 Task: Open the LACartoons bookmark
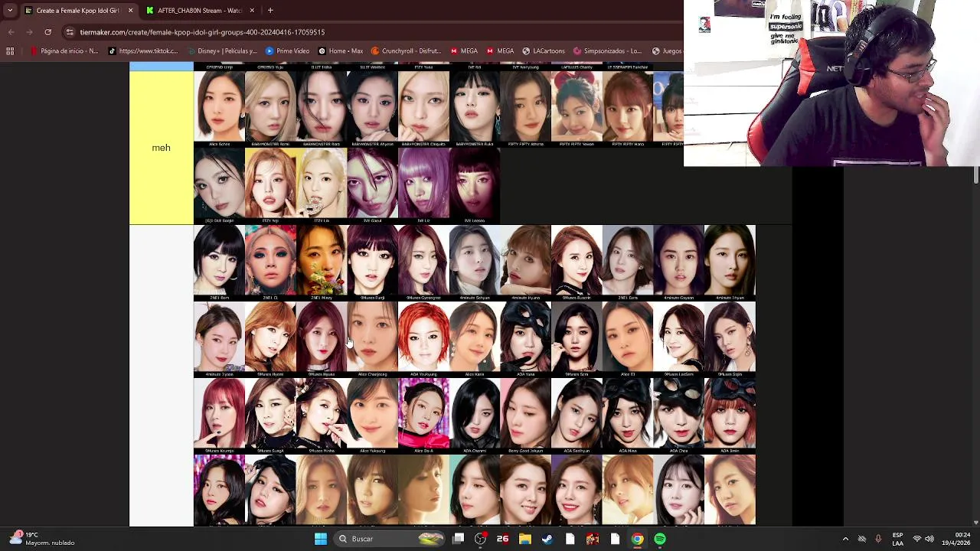tap(543, 51)
